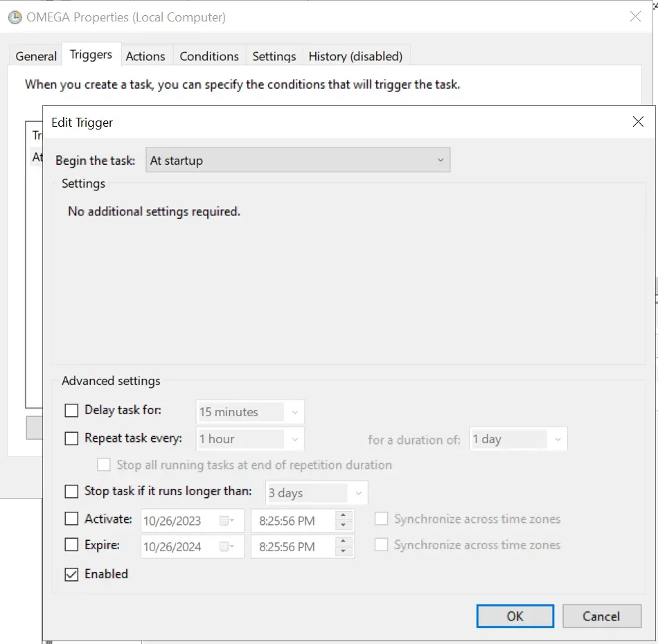Check the Expire checkbox

click(x=71, y=545)
